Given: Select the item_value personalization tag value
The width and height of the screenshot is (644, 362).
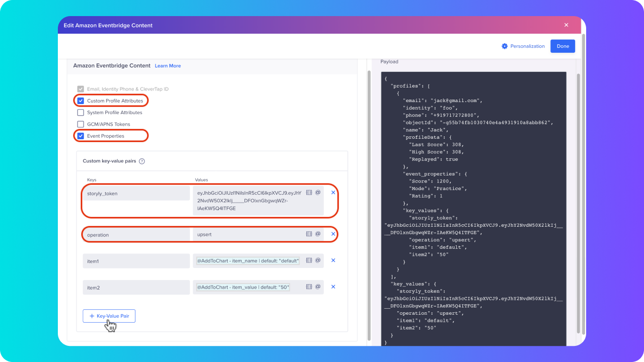Looking at the screenshot, I should click(x=243, y=287).
